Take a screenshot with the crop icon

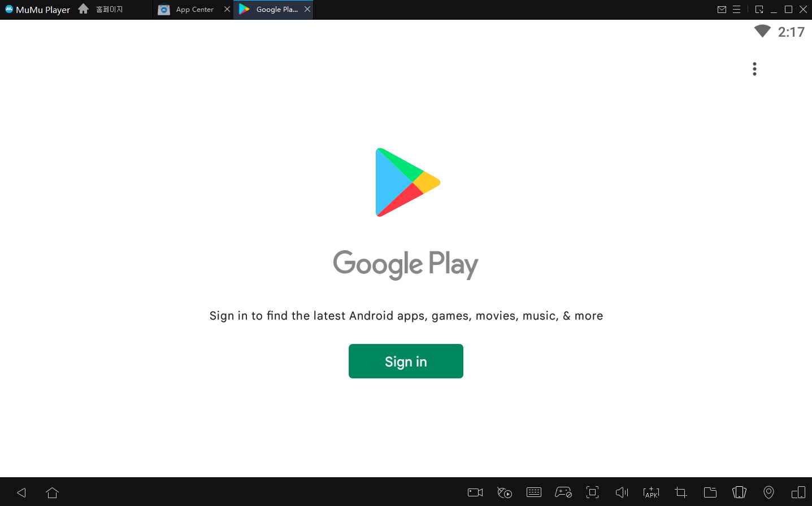tap(681, 492)
